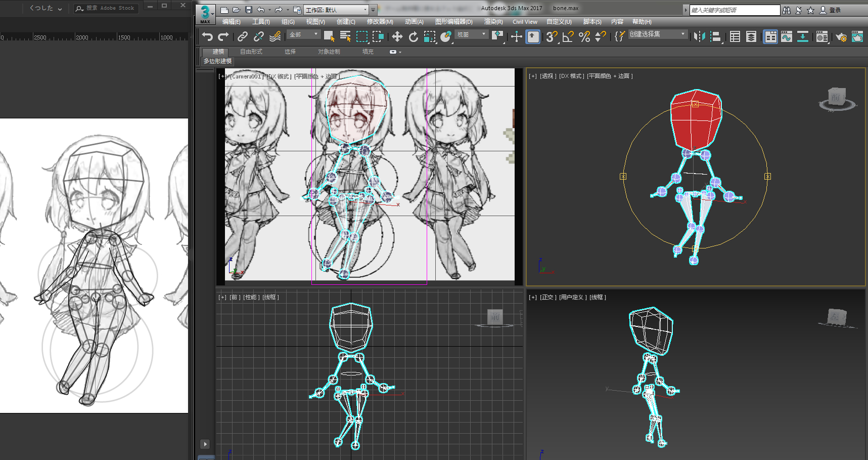Click the Undo arrow in main toolbar
The image size is (868, 460).
pyautogui.click(x=207, y=36)
